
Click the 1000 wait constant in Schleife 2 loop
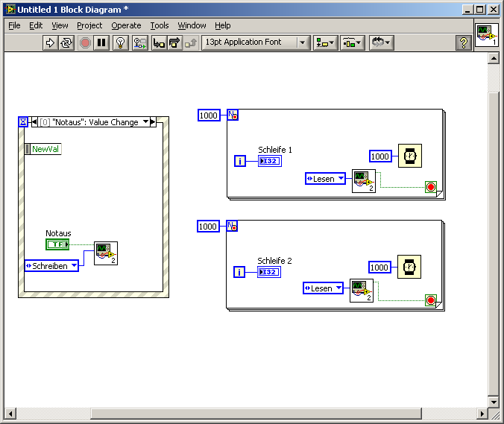380,268
